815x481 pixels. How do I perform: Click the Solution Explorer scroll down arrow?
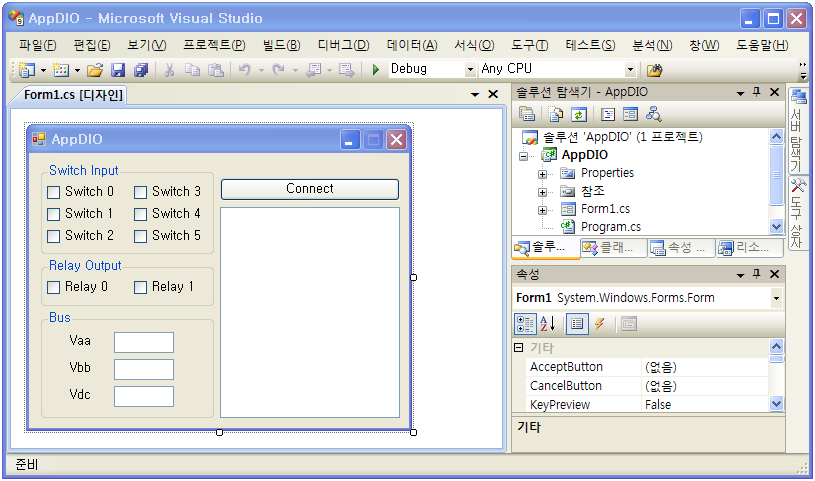coord(776,227)
